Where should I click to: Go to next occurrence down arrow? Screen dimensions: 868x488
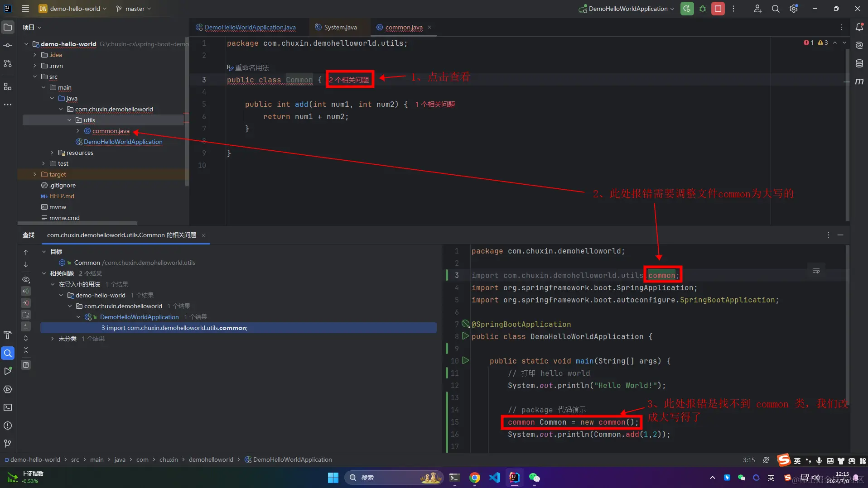coord(26,264)
